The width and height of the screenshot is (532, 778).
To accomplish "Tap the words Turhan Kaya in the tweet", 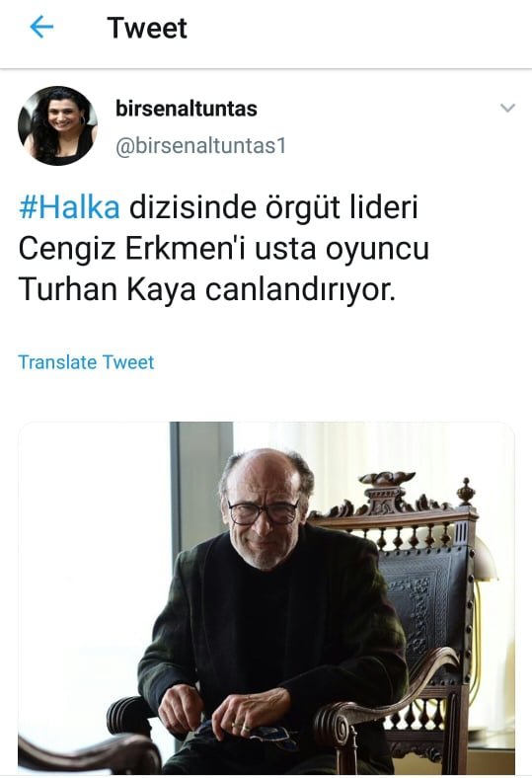I will click(108, 289).
